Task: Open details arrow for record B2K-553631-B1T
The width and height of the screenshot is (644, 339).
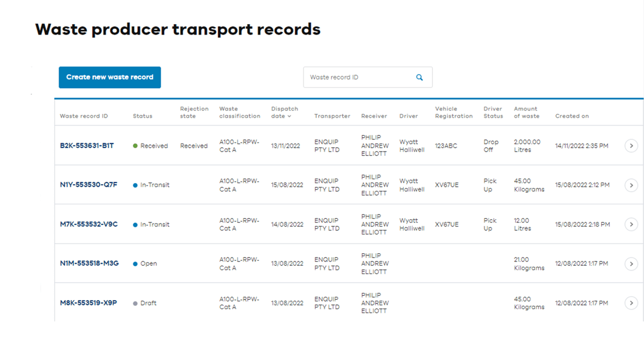Action: (631, 146)
